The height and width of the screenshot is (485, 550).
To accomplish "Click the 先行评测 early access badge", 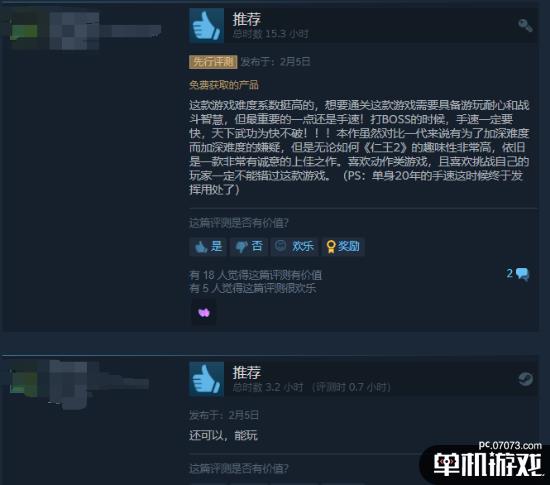I will (213, 62).
